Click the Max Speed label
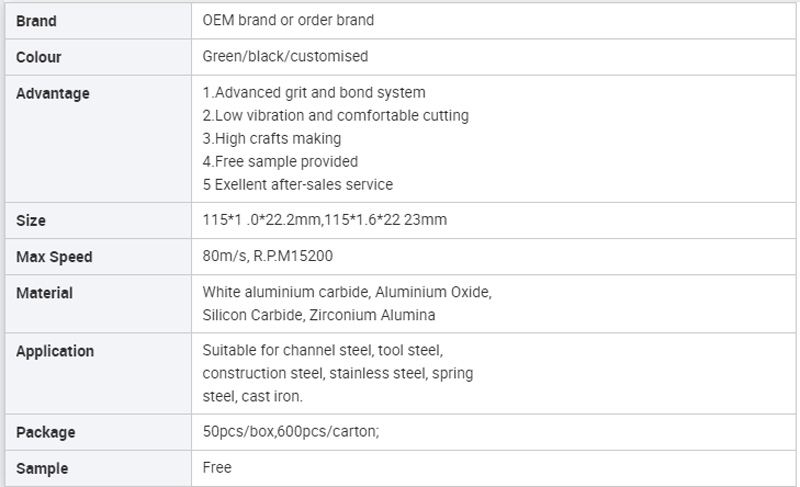Viewport: 800px width, 487px height. 54,257
